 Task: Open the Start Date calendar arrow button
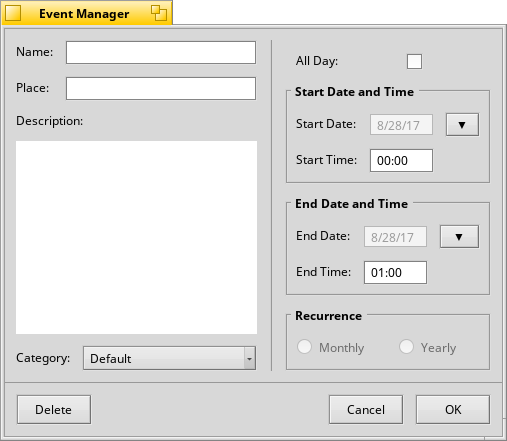(x=462, y=125)
